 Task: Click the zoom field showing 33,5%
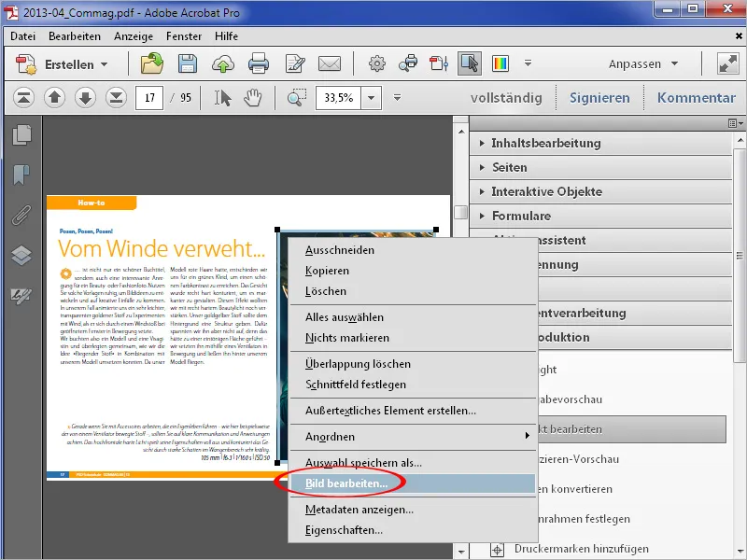pyautogui.click(x=338, y=98)
